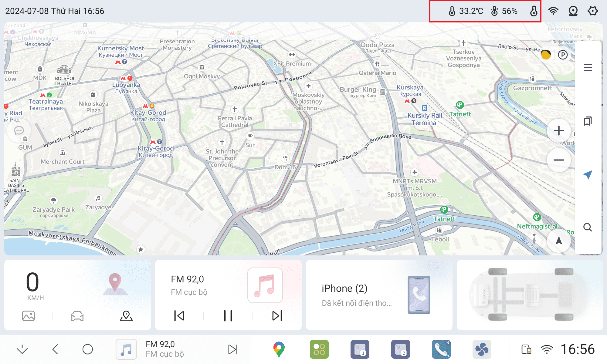Toggle parking layer P icon on map

point(563,55)
